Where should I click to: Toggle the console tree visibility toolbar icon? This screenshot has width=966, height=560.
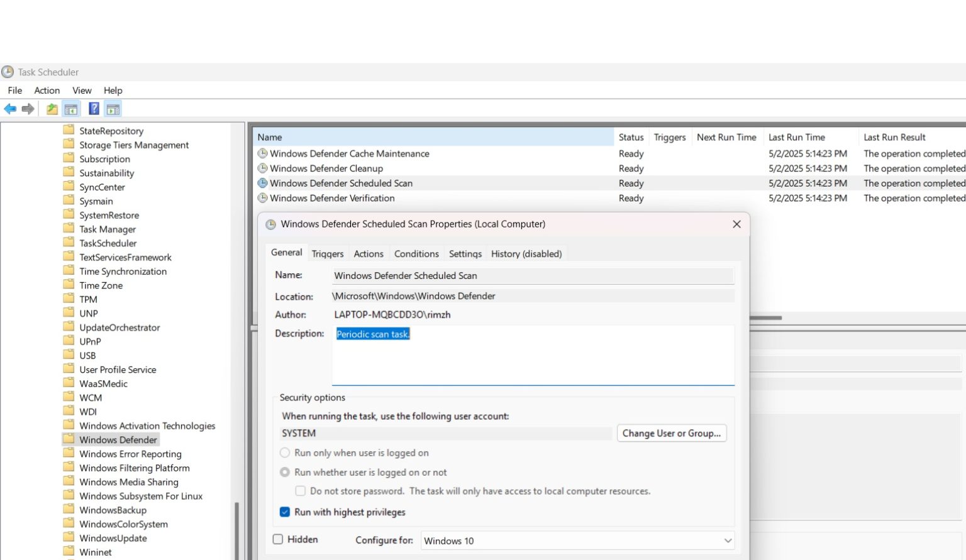(x=71, y=108)
